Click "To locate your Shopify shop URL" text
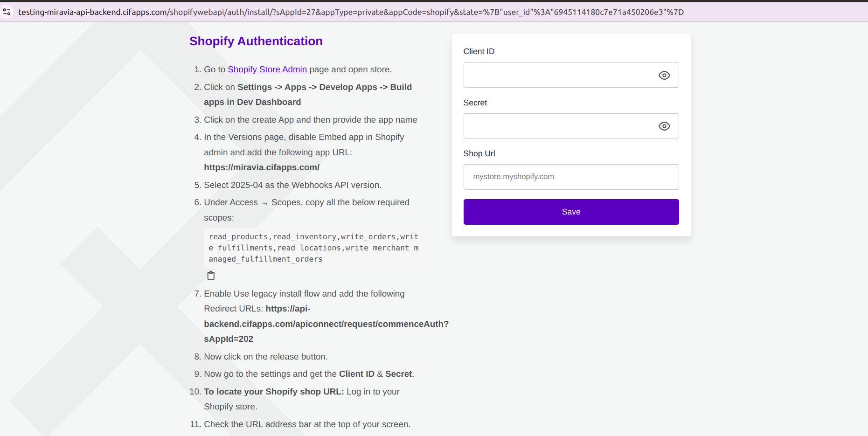 pyautogui.click(x=273, y=392)
